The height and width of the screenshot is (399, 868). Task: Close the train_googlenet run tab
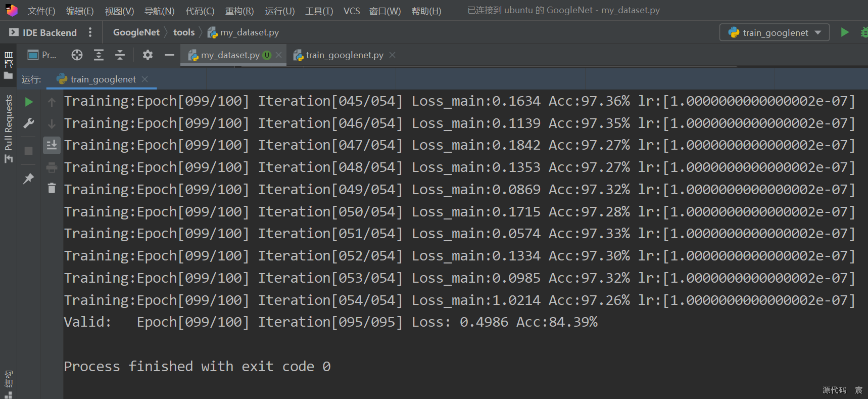click(x=145, y=79)
